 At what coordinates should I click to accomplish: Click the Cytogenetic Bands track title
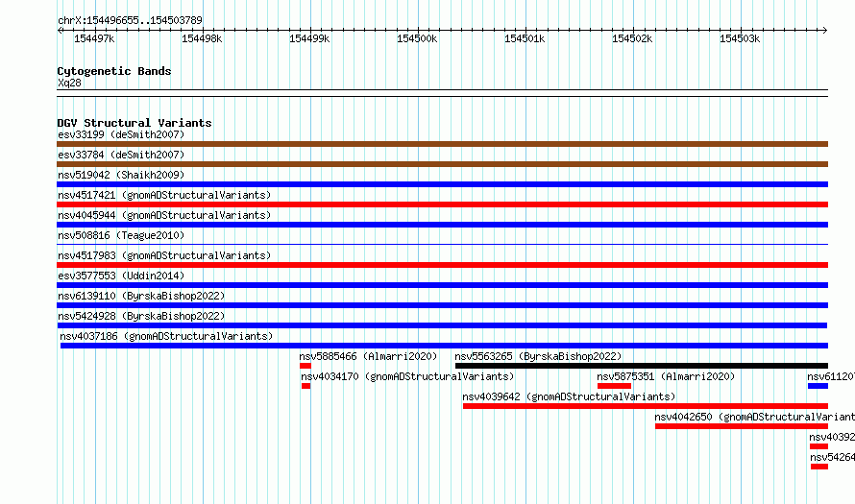114,71
